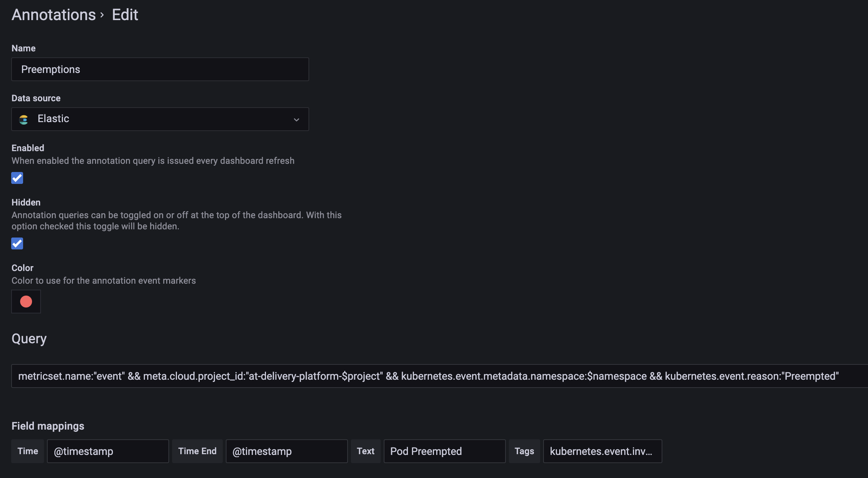
Task: Click the Tags field mapping label
Action: [x=524, y=451]
